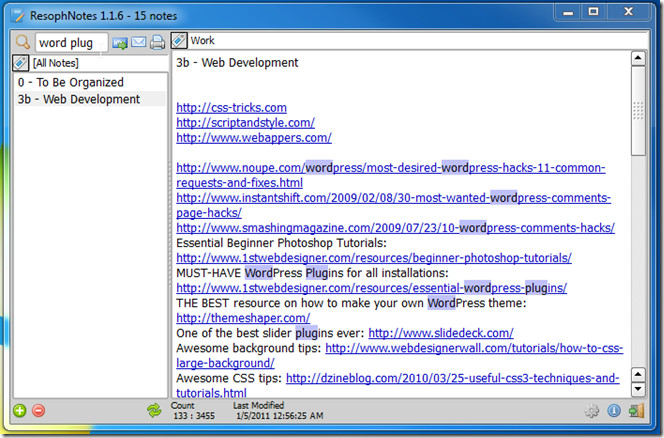The width and height of the screenshot is (664, 438).
Task: Maximize the ResophNotes window
Action: (594, 12)
